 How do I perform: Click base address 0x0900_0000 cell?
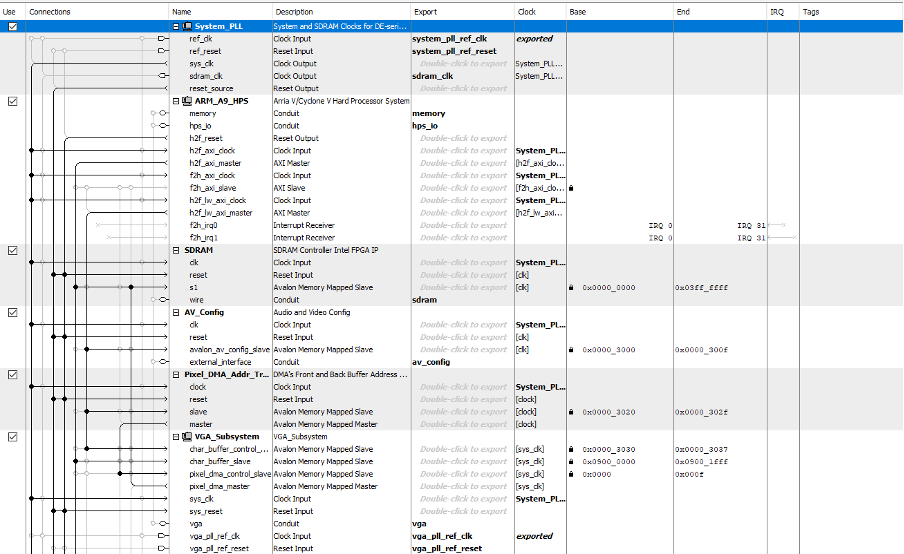[609, 462]
